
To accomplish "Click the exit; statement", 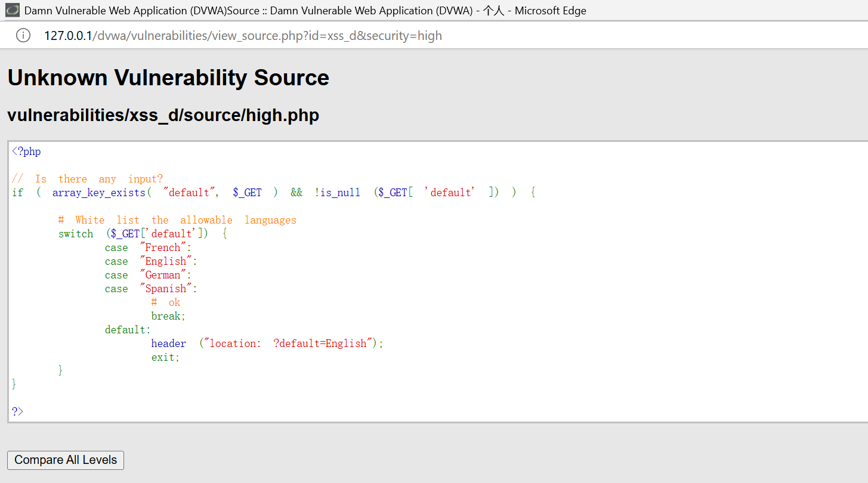I will pos(165,357).
